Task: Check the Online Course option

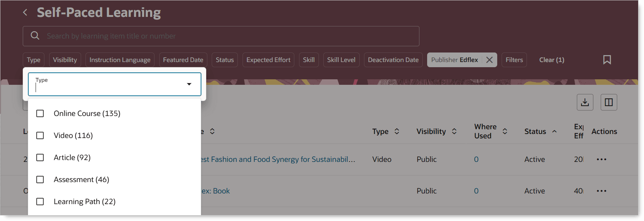Action: [40, 113]
